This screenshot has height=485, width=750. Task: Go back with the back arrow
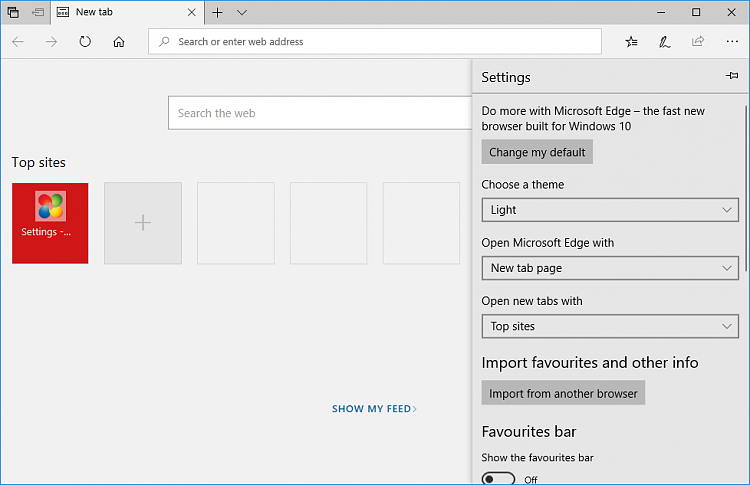18,42
